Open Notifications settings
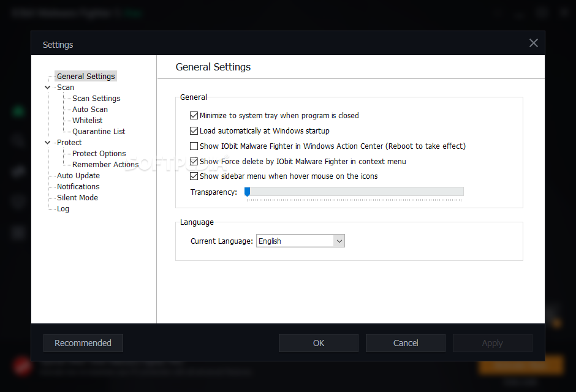This screenshot has width=576, height=392. coord(78,186)
